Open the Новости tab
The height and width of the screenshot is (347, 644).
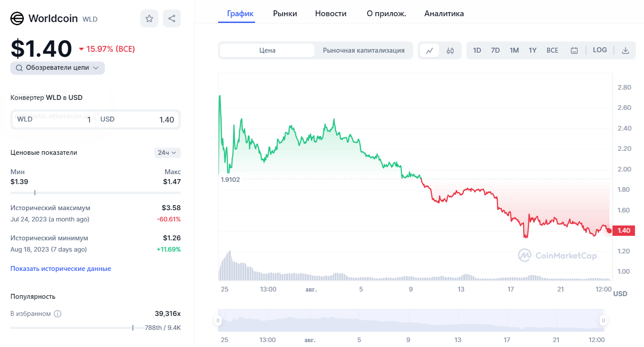tap(331, 14)
